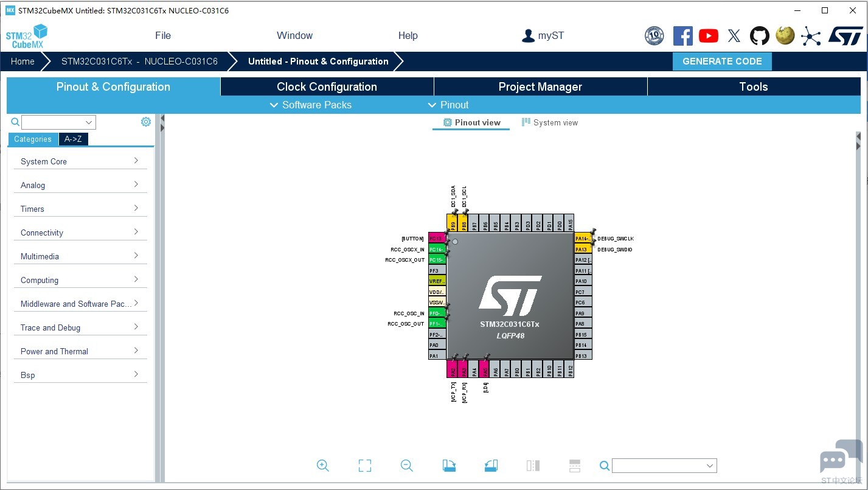Image resolution: width=868 pixels, height=490 pixels.
Task: Expand the Analog category
Action: [x=80, y=185]
